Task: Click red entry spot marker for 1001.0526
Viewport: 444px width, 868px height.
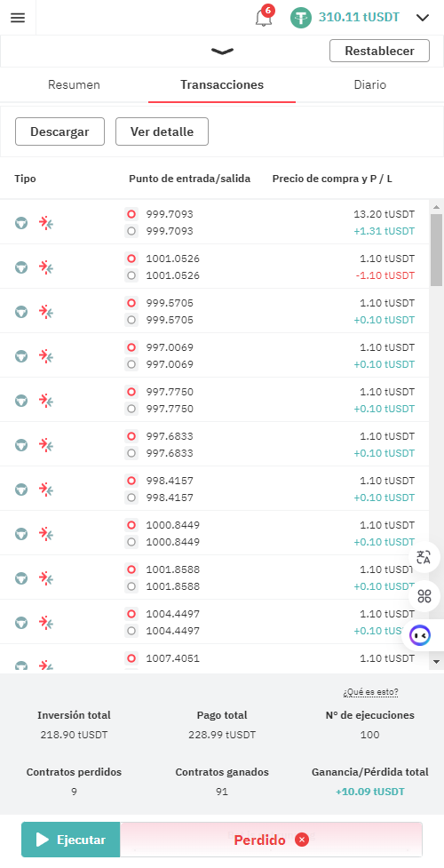Action: pos(131,259)
